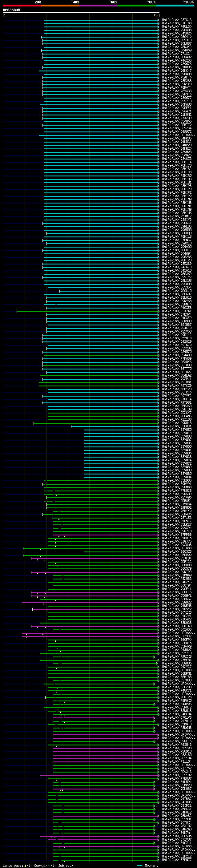Click the long green alignment bar for A2X741
The image size is (197, 868).
[x=87, y=311]
